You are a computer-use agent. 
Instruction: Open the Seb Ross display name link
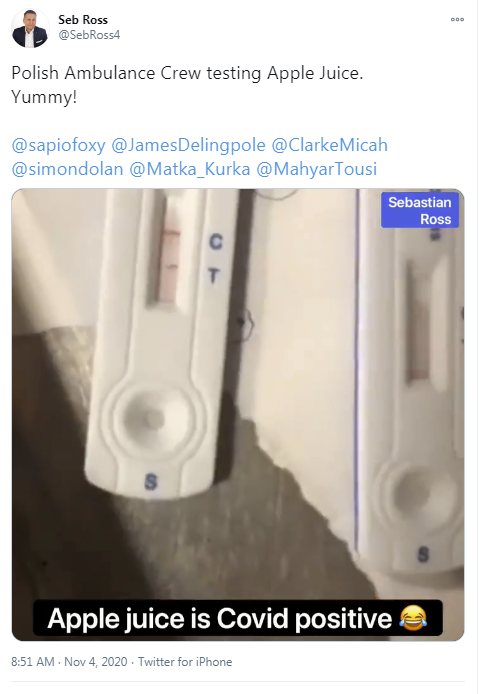click(83, 20)
